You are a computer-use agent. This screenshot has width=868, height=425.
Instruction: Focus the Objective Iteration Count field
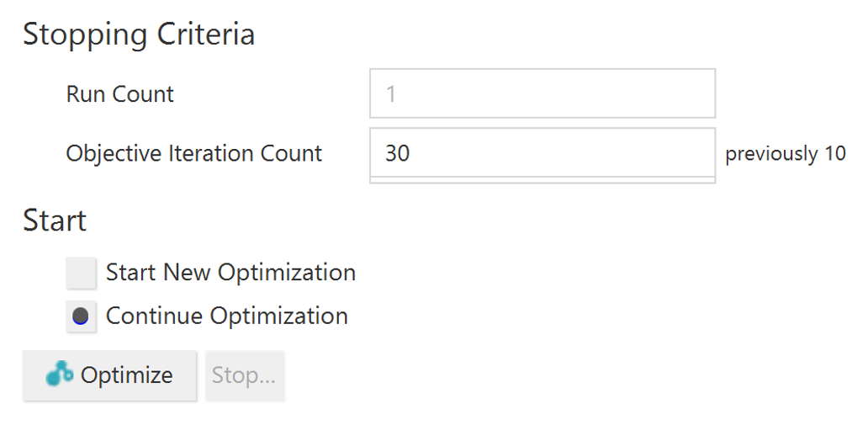click(542, 153)
